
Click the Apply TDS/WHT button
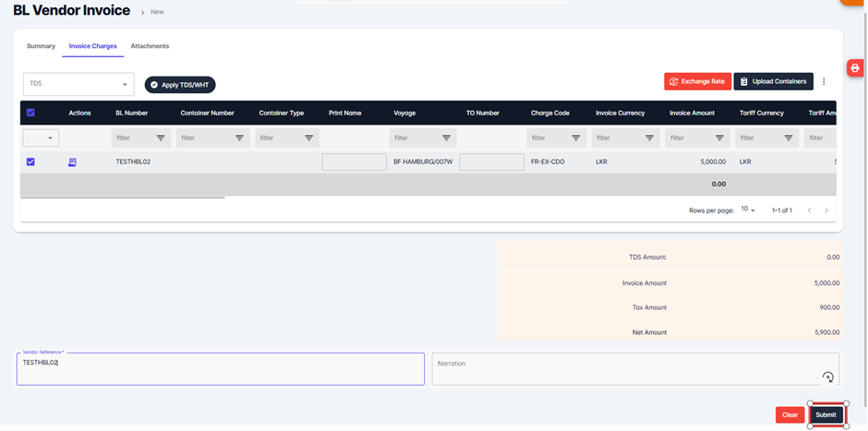pyautogui.click(x=180, y=85)
